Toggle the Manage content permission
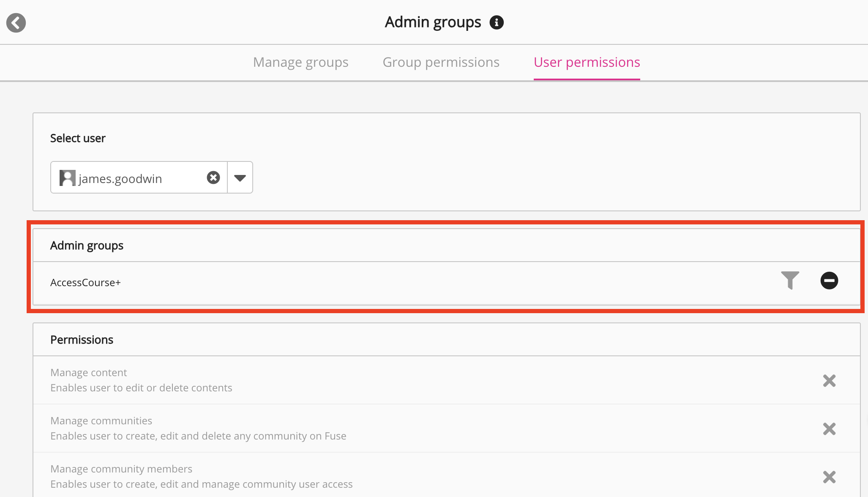Screen dimensions: 868x497 point(829,381)
